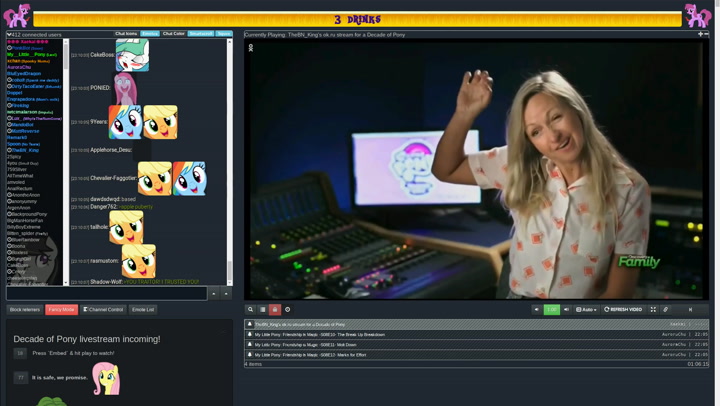Click the chat window vertical scrollbar
The width and height of the screenshot is (720, 406).
[229, 160]
